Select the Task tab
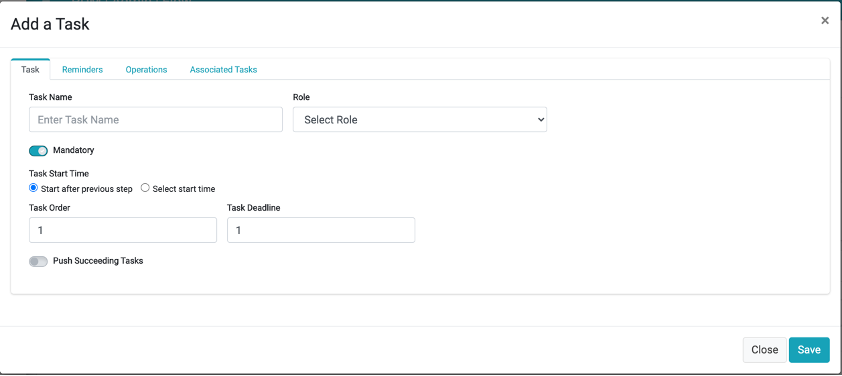Image resolution: width=842 pixels, height=376 pixels. (30, 69)
